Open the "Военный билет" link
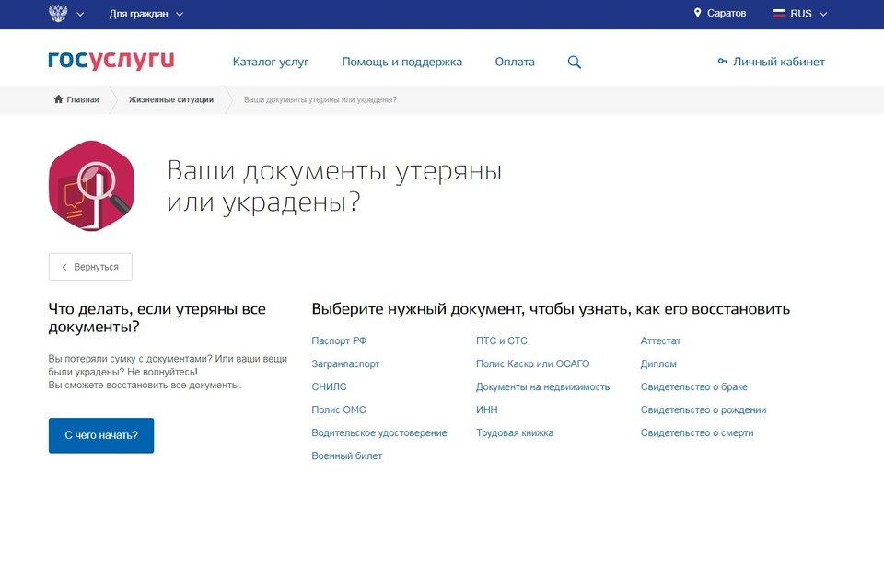Image resolution: width=884 pixels, height=588 pixels. pyautogui.click(x=347, y=456)
